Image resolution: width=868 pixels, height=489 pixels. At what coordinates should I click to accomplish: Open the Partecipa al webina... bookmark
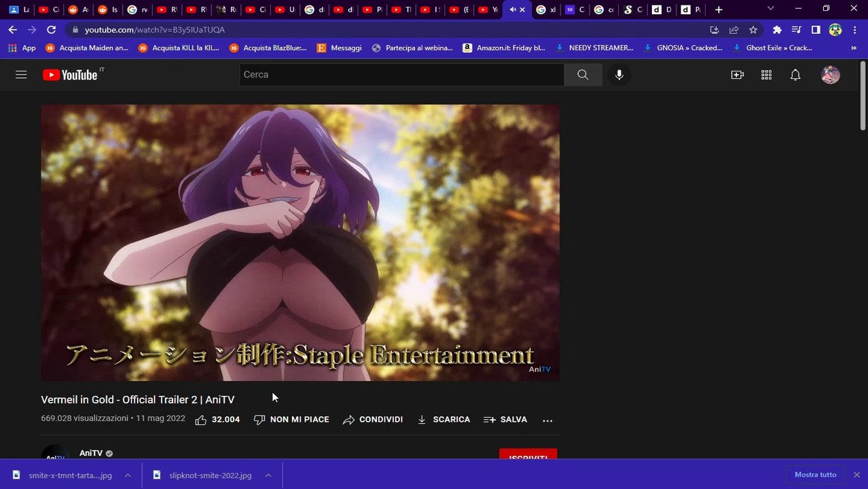(x=412, y=48)
